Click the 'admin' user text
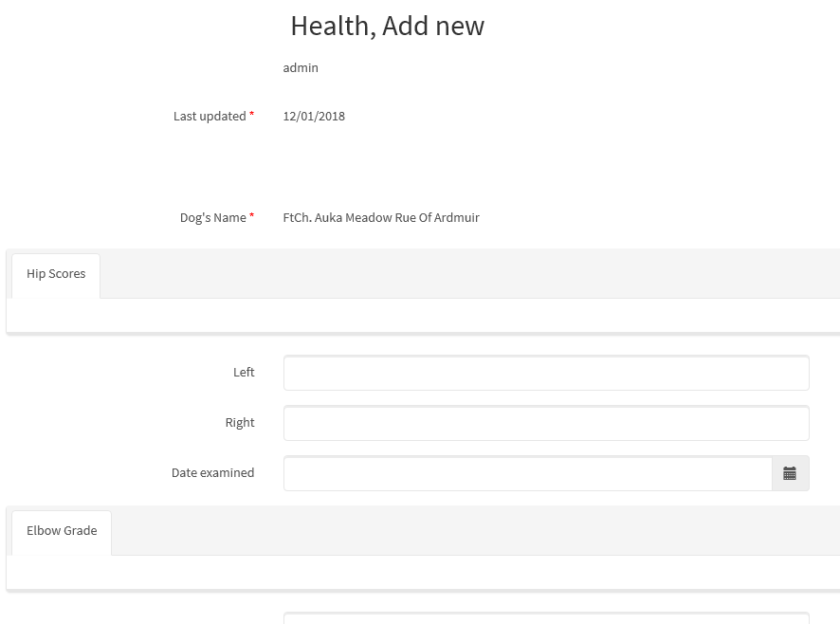Image resolution: width=840 pixels, height=624 pixels. click(301, 67)
